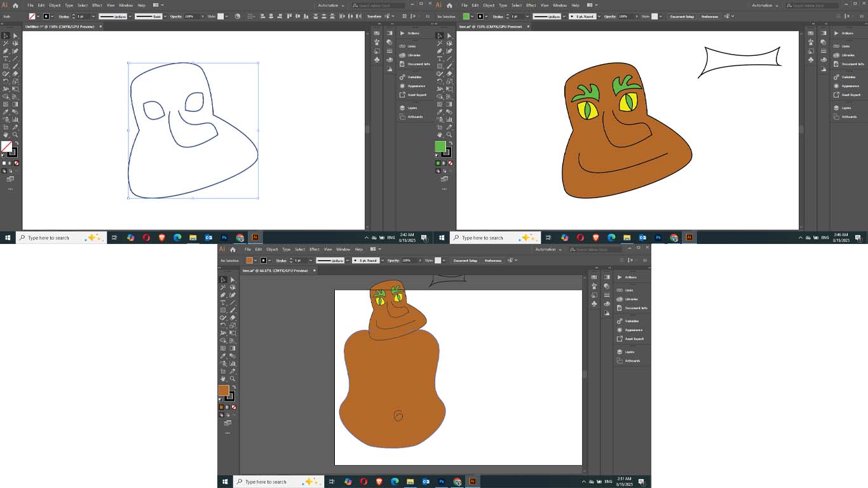The width and height of the screenshot is (868, 488).
Task: Switch to Gradient mode in top-left window
Action: [x=10, y=163]
